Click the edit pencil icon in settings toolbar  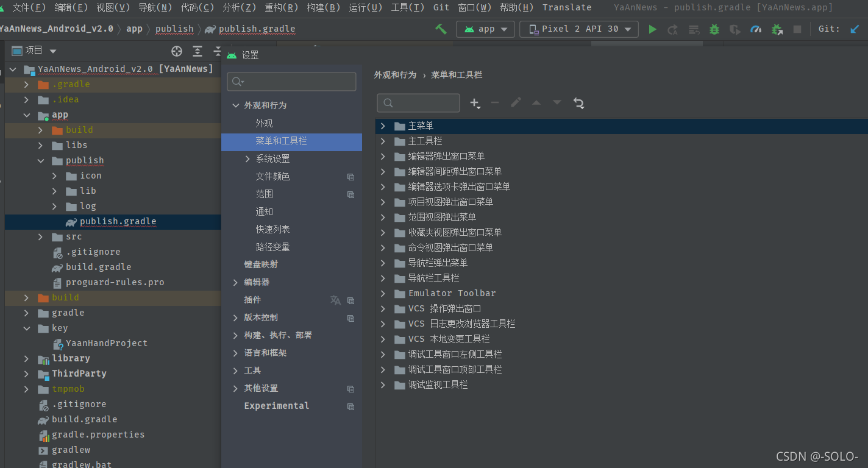coord(516,103)
